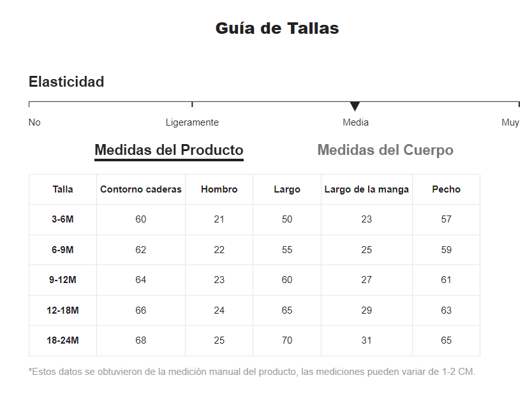
Task: Click the Pecho column header
Action: (446, 189)
